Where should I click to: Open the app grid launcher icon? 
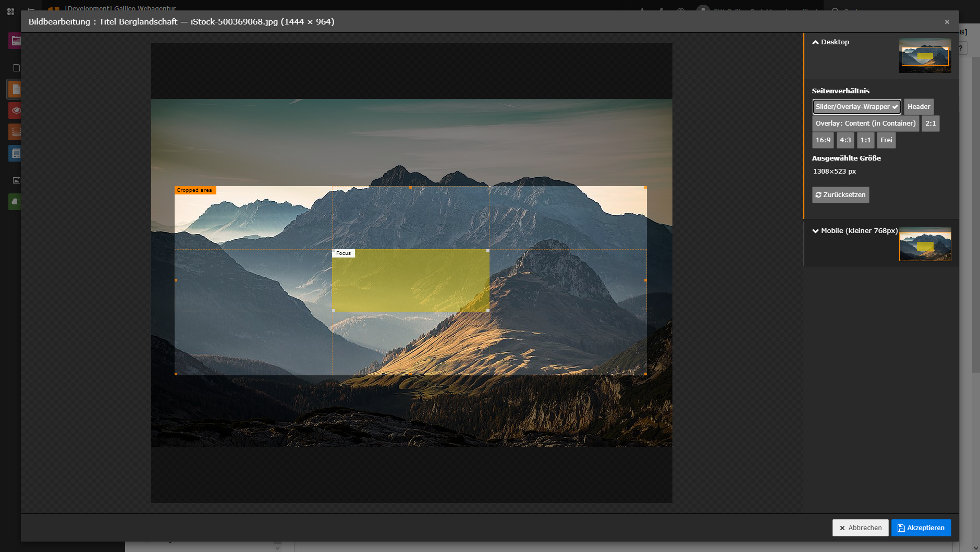click(10, 10)
